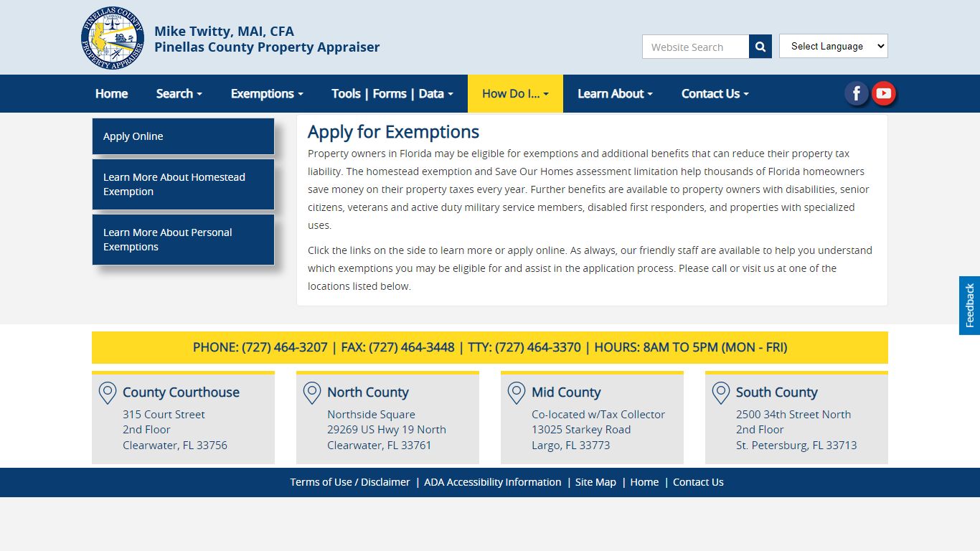980x551 pixels.
Task: Click the North County location heading
Action: 368,392
